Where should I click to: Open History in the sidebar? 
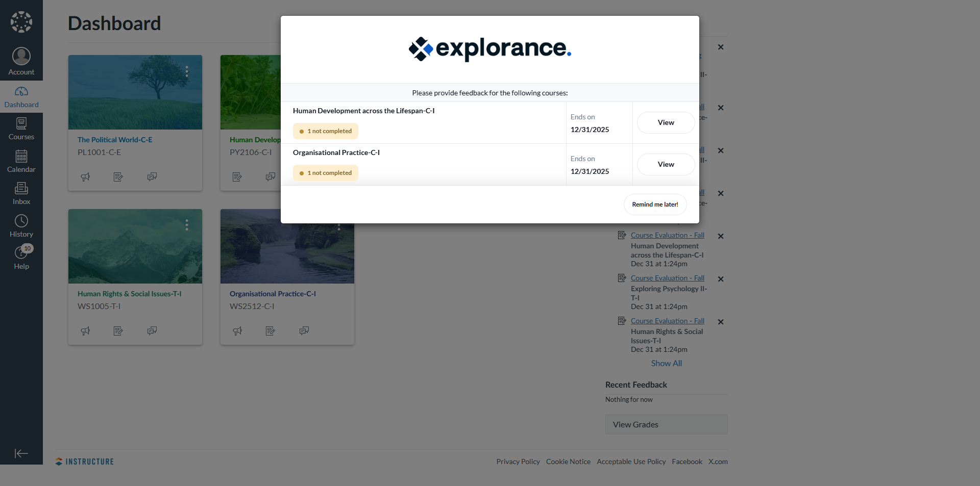pos(21,226)
